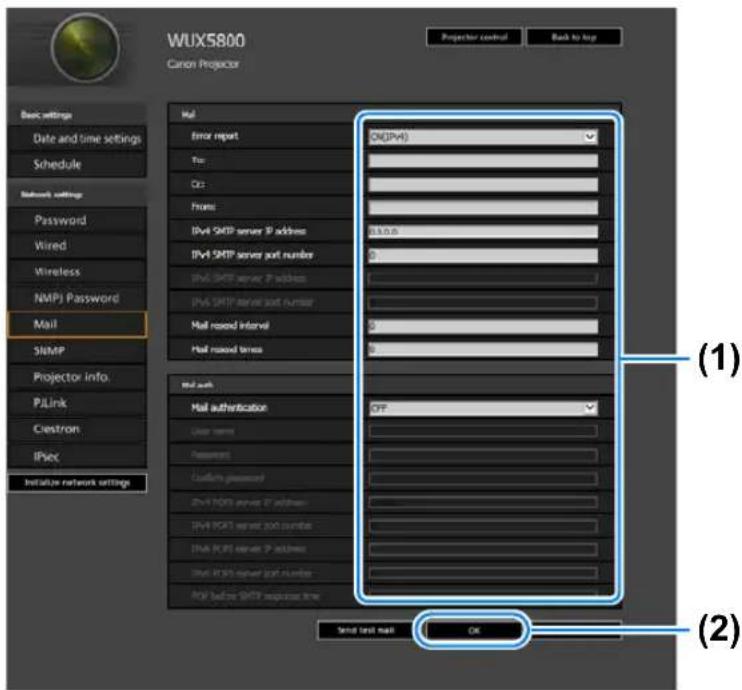Screen dimensions: 742x690
Task: Open the PJLink settings page
Action: click(77, 403)
